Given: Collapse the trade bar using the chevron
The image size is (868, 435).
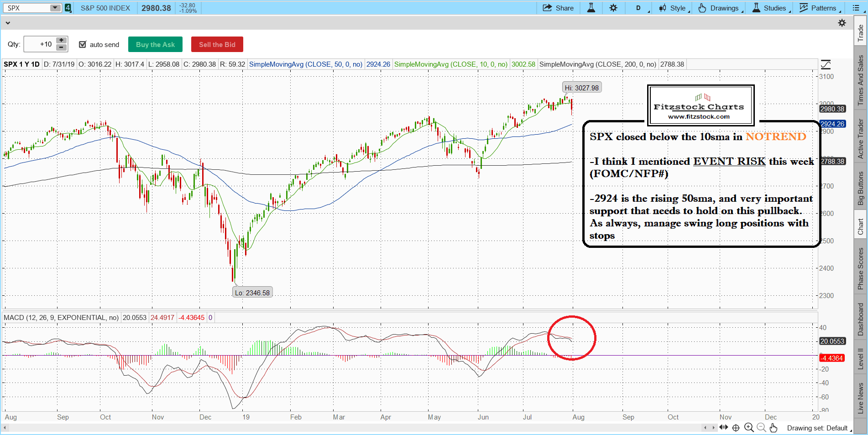Looking at the screenshot, I should (x=8, y=23).
